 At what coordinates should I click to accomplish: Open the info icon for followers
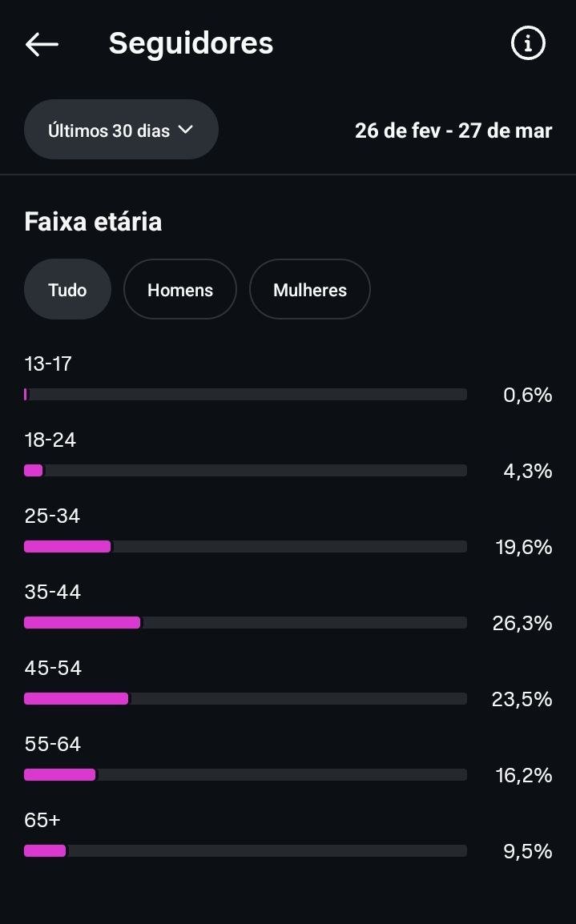click(528, 43)
